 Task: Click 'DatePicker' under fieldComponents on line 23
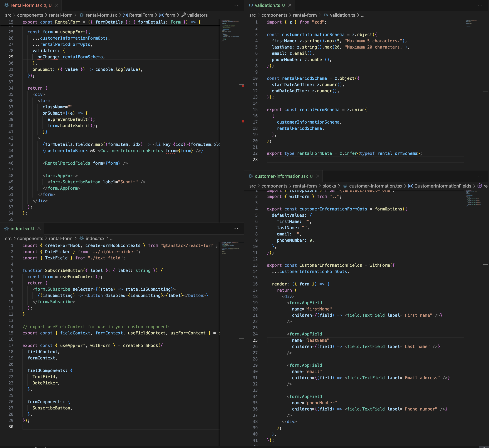pos(45,383)
